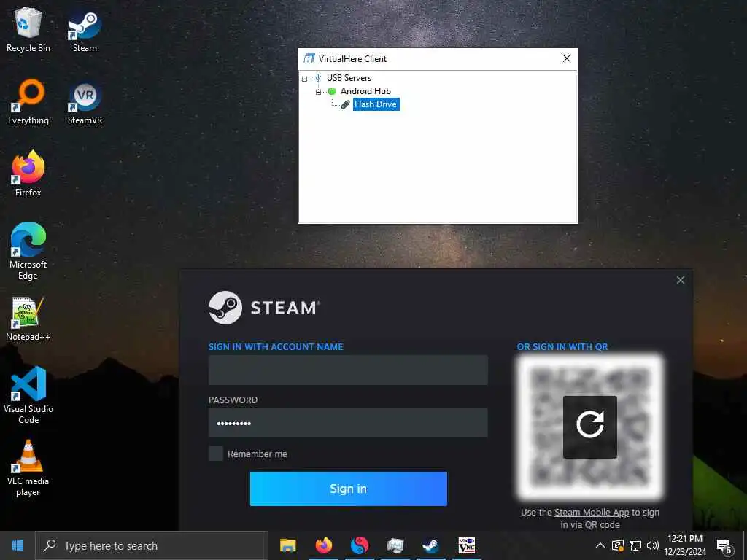Open the notification center icon
747x560 pixels.
(724, 546)
